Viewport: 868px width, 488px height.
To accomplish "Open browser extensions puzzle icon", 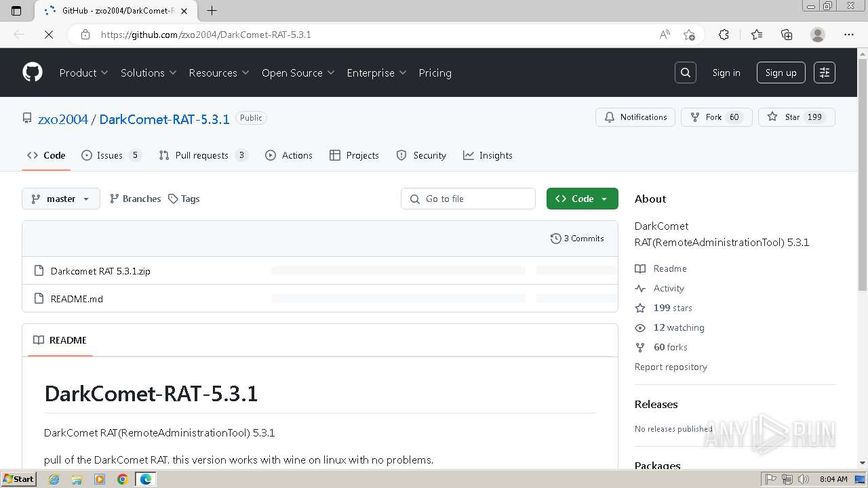I will coord(724,35).
